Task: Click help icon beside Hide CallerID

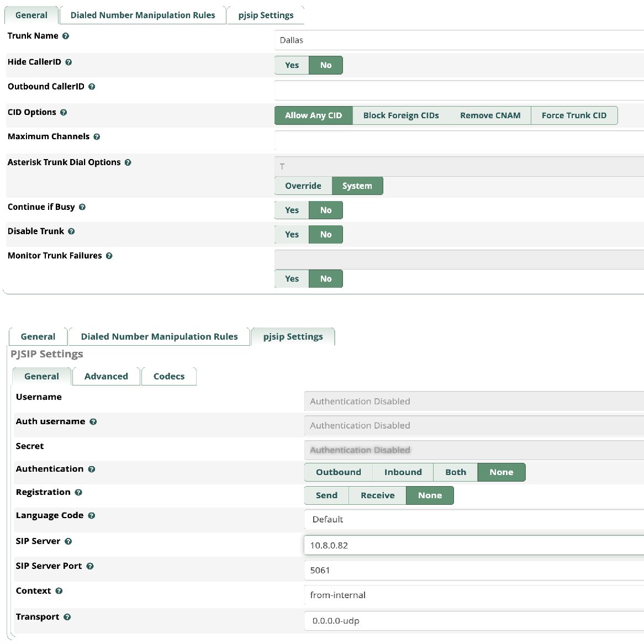Action: (x=68, y=62)
